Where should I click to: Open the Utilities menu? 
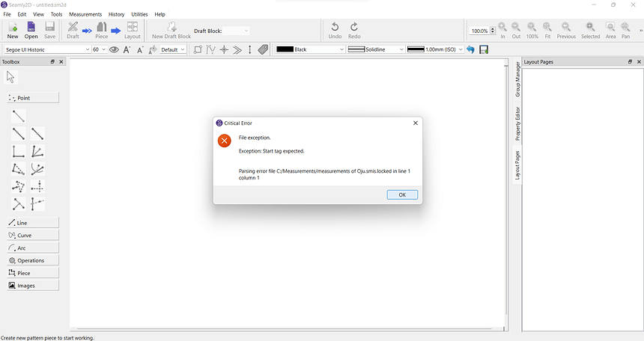point(139,14)
